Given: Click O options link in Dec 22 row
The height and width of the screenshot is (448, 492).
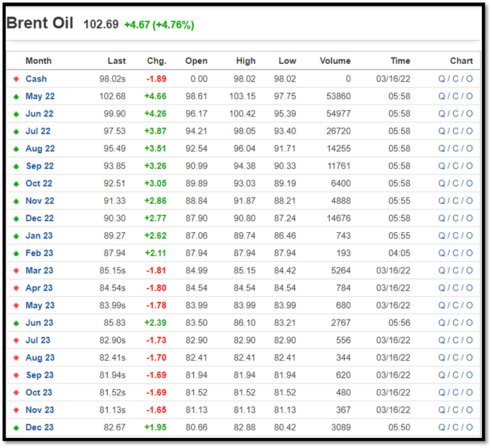Looking at the screenshot, I should coord(469,218).
